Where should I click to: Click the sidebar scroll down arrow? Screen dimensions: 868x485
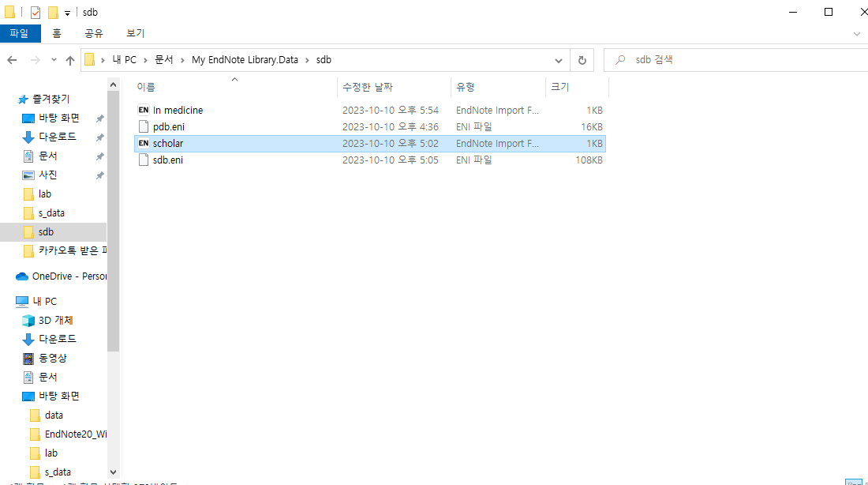113,472
